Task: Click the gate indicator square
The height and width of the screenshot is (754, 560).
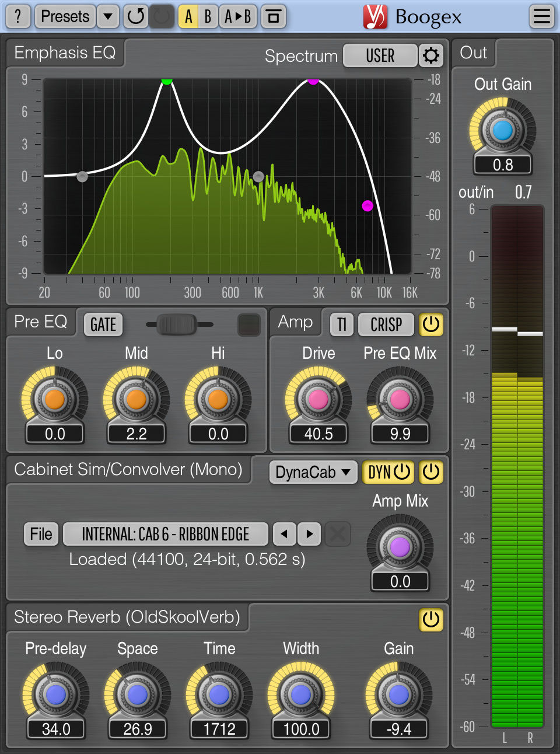Action: click(x=249, y=324)
